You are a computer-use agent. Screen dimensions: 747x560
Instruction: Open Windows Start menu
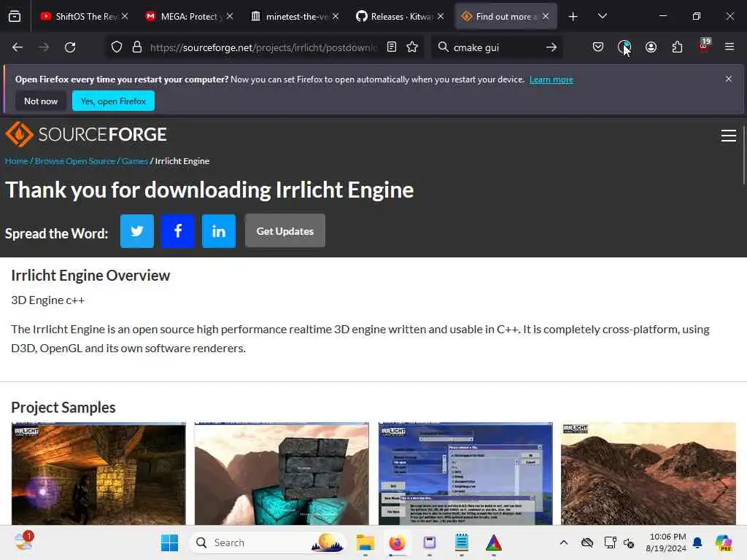tap(169, 542)
